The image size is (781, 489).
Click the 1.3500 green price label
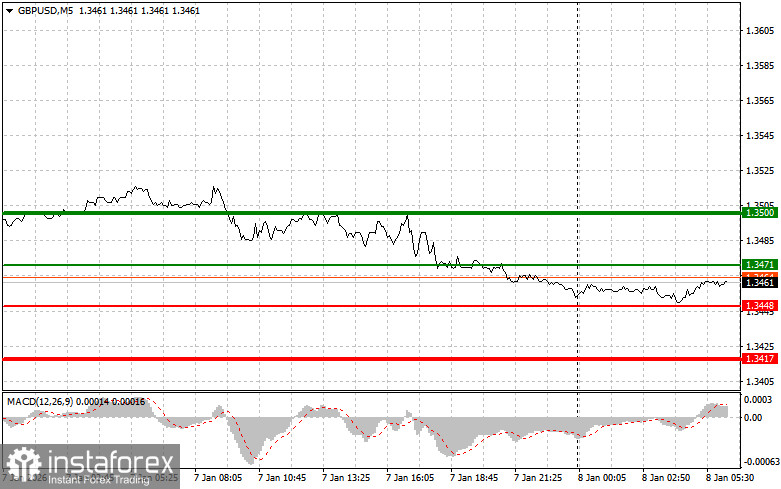tap(760, 213)
